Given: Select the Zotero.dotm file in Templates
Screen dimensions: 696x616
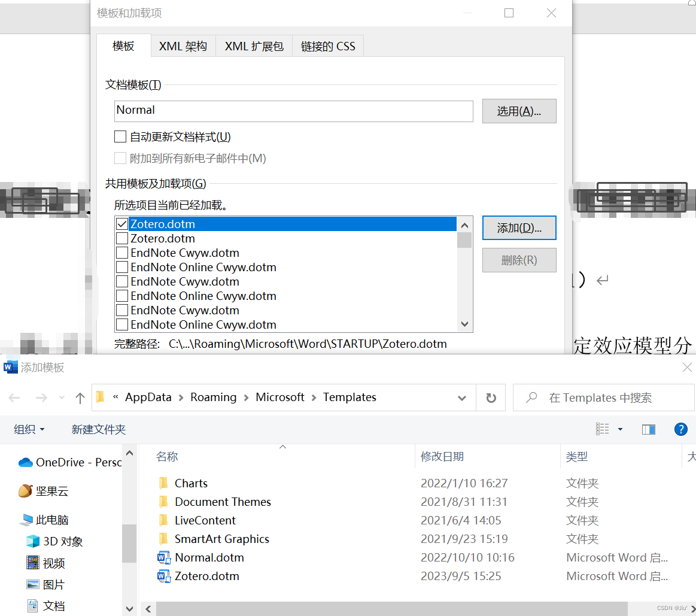Looking at the screenshot, I should tap(199, 576).
